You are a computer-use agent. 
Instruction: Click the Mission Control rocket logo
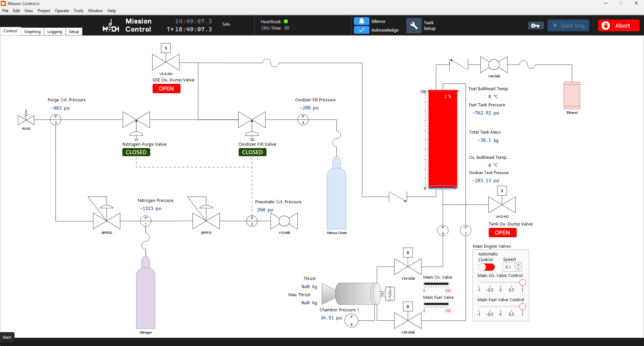point(111,25)
